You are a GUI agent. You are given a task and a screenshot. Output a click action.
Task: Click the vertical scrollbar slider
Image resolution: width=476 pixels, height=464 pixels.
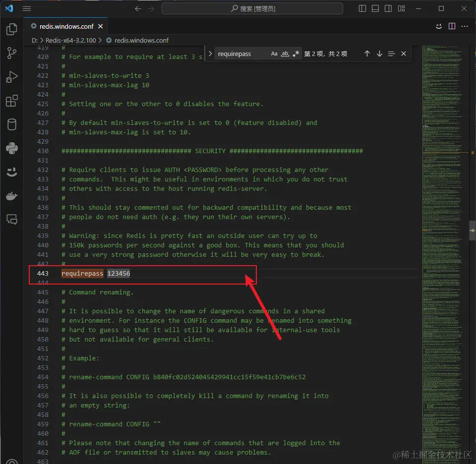pos(473,231)
